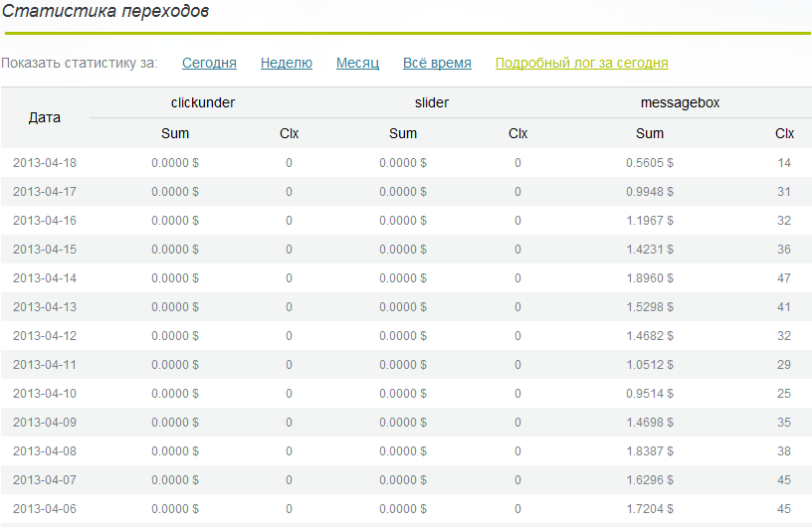Click the 'Sum' header under slider
This screenshot has width=812, height=527.
[403, 133]
